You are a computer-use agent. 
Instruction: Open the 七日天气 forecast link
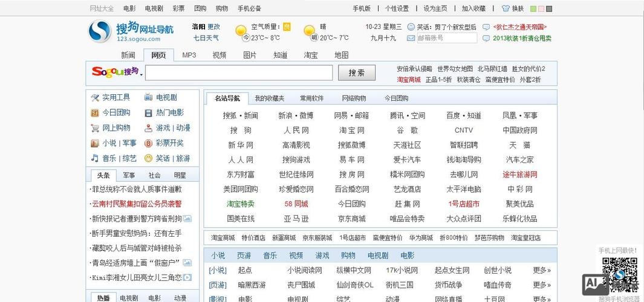coord(206,38)
